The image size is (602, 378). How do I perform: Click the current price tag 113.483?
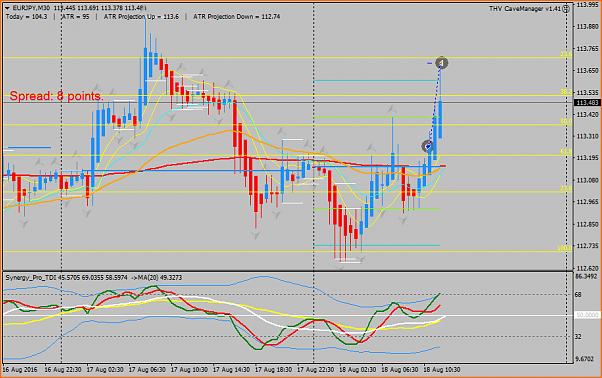coord(587,103)
